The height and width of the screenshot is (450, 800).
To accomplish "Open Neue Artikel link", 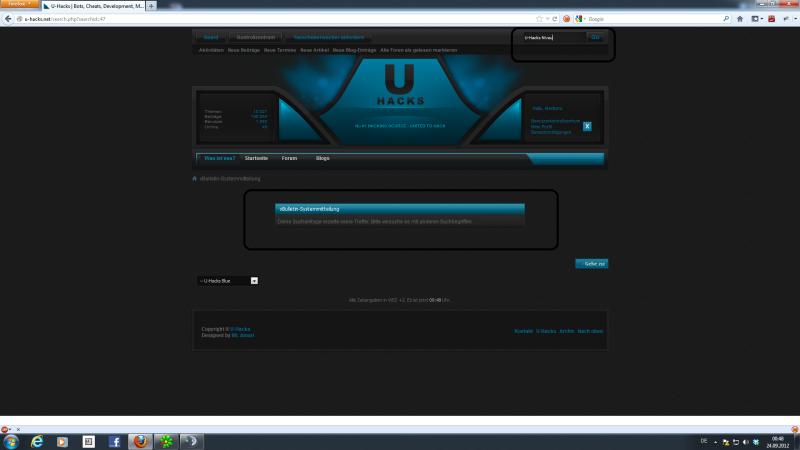I will tap(315, 51).
